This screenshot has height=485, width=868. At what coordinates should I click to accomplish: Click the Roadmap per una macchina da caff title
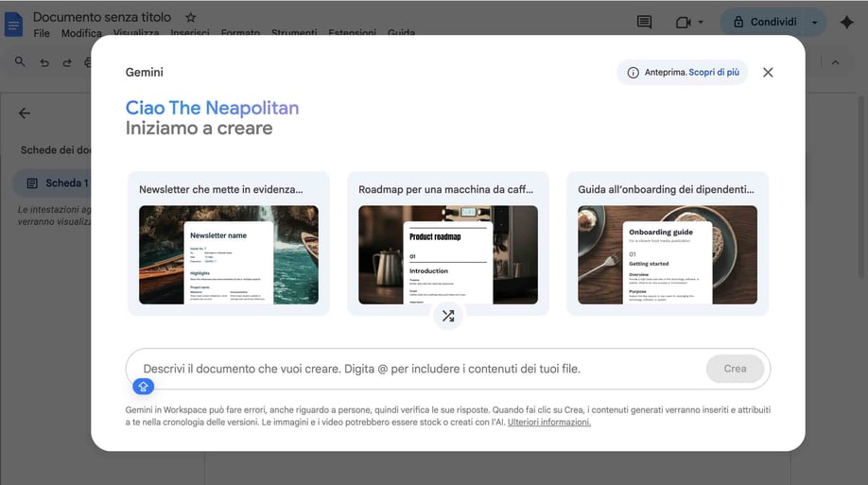coord(445,189)
